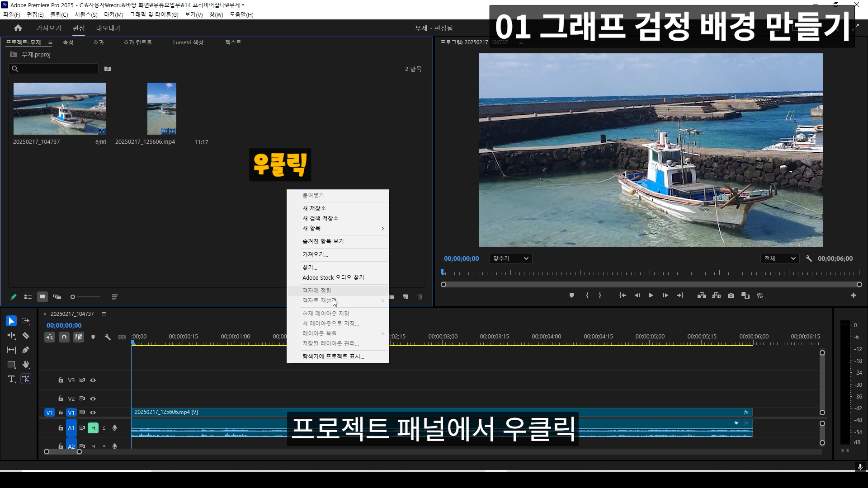
Task: Switch to the Lumetri 색상 tab
Action: [x=188, y=42]
